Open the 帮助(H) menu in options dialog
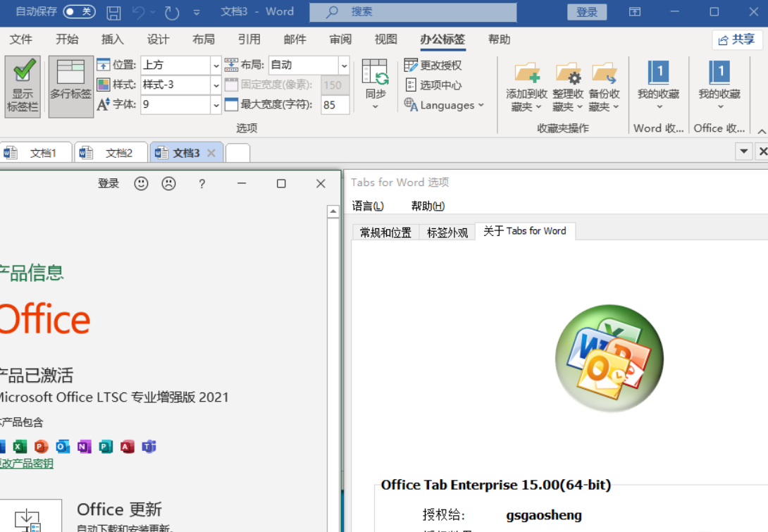This screenshot has height=532, width=768. pos(428,206)
